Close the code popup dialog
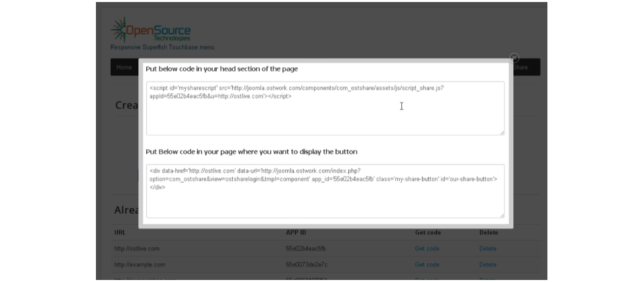This screenshot has width=644, height=282. point(515,58)
